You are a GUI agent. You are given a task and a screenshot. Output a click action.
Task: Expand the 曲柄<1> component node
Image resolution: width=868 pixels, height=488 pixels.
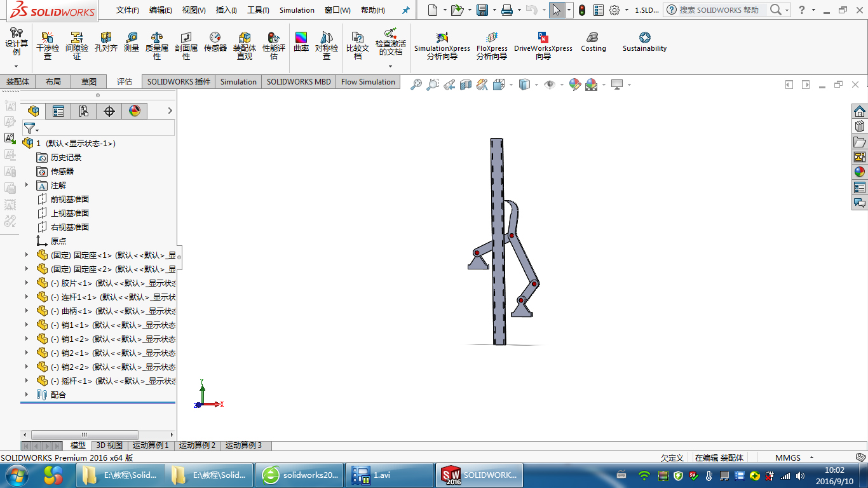27,311
